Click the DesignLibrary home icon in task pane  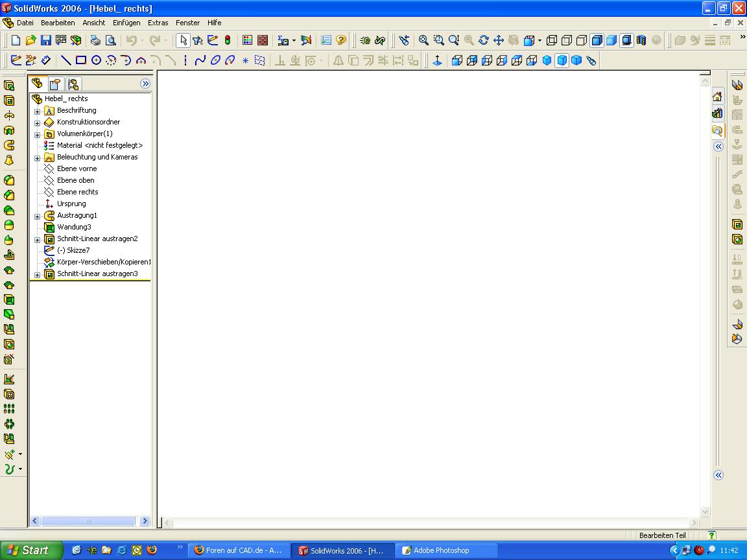click(717, 97)
